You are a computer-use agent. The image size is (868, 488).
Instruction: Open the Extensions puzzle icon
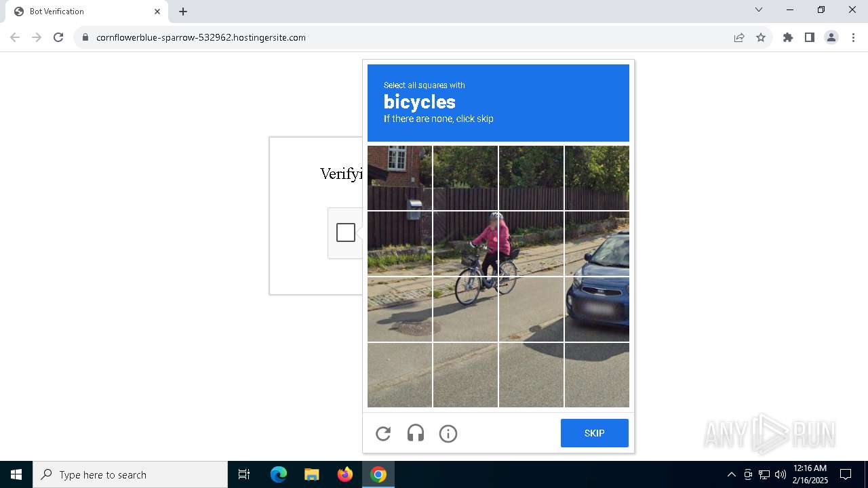788,37
